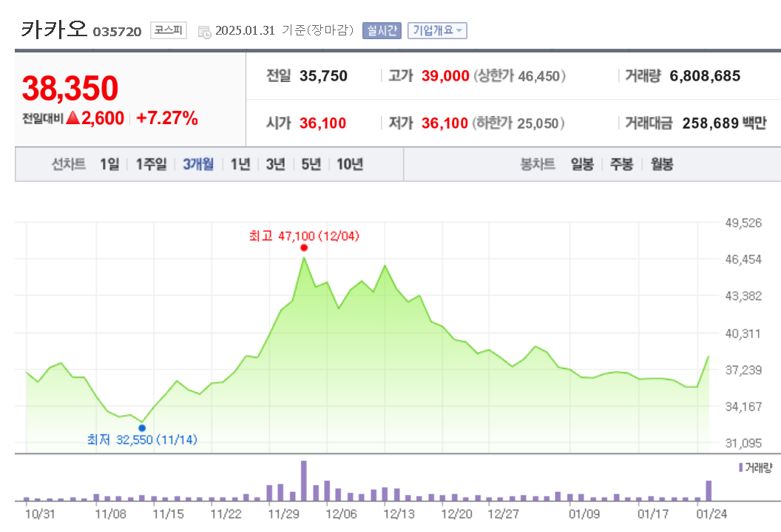Image resolution: width=781 pixels, height=532 pixels.
Task: Open the 기업개요 dropdown
Action: pyautogui.click(x=437, y=30)
